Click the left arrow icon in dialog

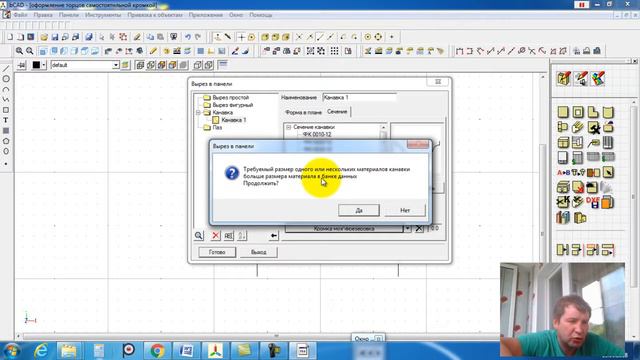pos(273,236)
